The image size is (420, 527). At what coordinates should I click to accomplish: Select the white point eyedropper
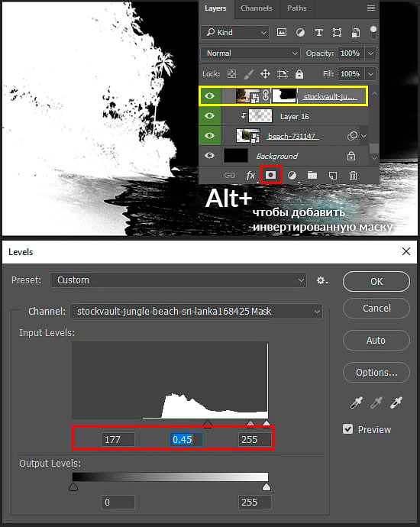tap(396, 403)
